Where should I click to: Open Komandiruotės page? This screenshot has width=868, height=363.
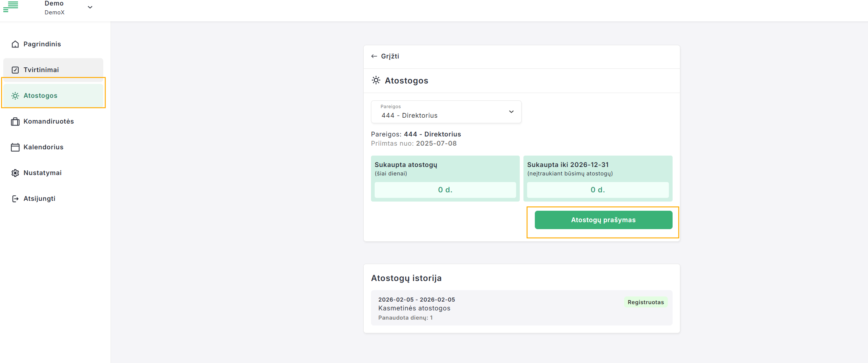click(53, 121)
